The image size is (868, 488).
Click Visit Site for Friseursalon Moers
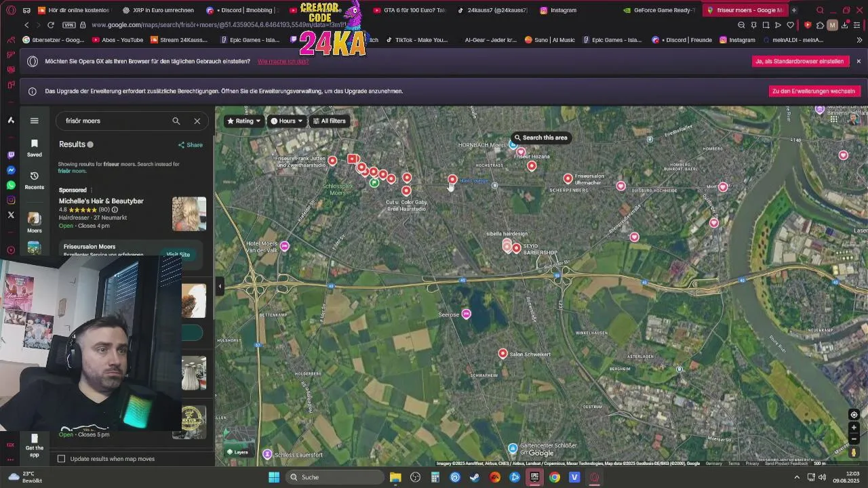coord(178,254)
